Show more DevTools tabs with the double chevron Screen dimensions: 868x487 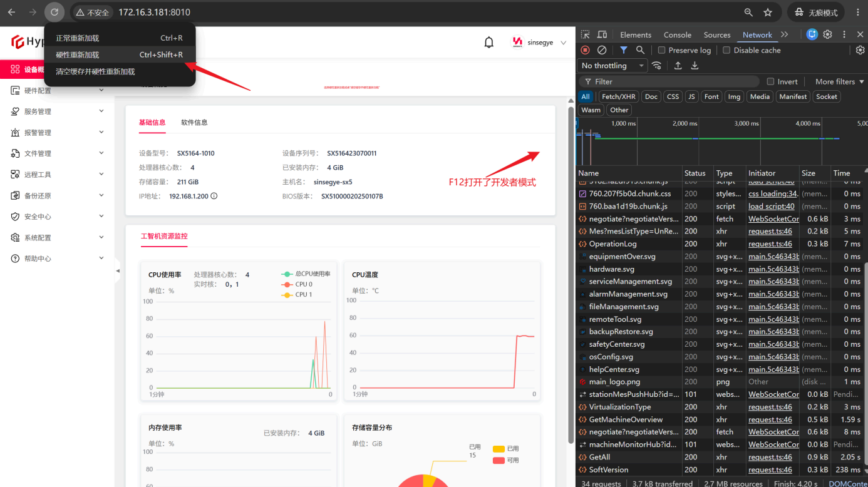(x=785, y=34)
